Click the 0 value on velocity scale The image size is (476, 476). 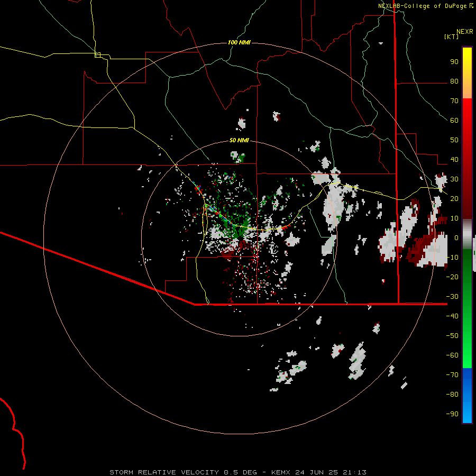point(456,237)
